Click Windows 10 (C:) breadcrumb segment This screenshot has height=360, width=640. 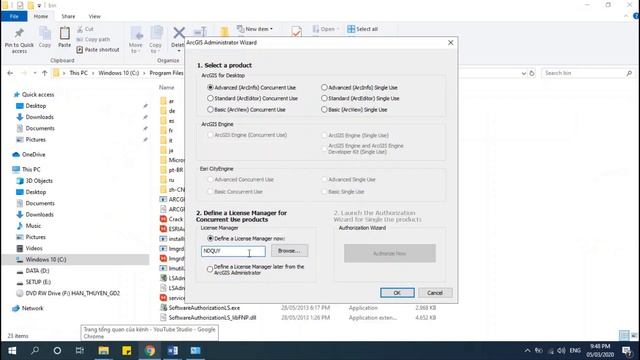[119, 73]
